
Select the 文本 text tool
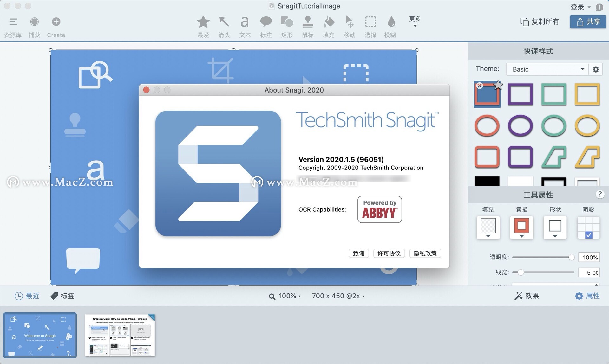[245, 27]
